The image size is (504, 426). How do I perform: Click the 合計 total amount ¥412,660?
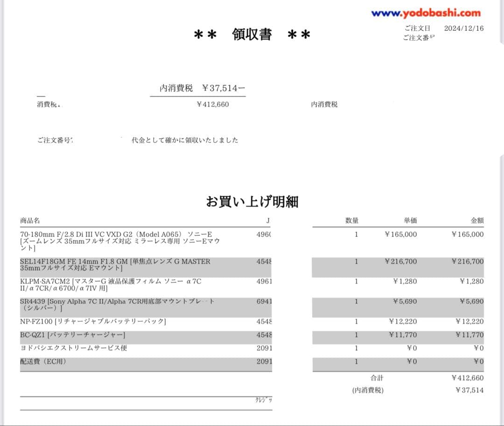pos(468,378)
